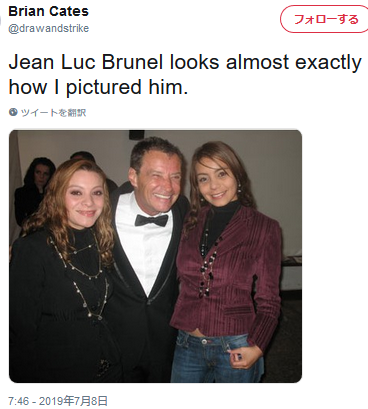The width and height of the screenshot is (368, 409).
Task: Open the tweet's attached photo
Action: click(x=155, y=256)
